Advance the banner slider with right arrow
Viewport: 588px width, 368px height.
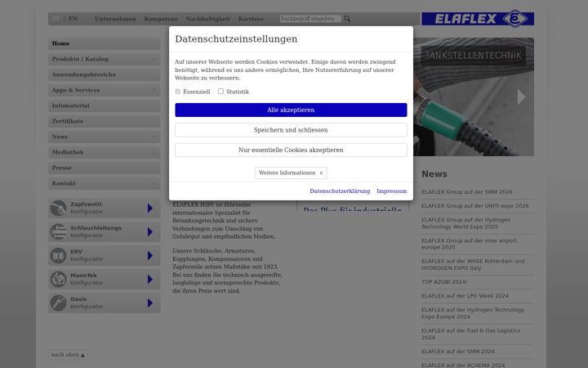coord(521,96)
